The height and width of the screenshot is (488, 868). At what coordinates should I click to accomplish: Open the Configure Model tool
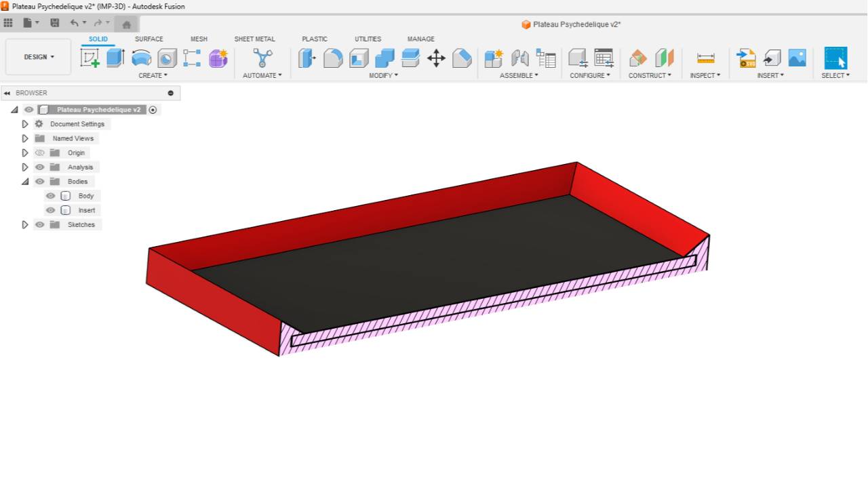578,58
